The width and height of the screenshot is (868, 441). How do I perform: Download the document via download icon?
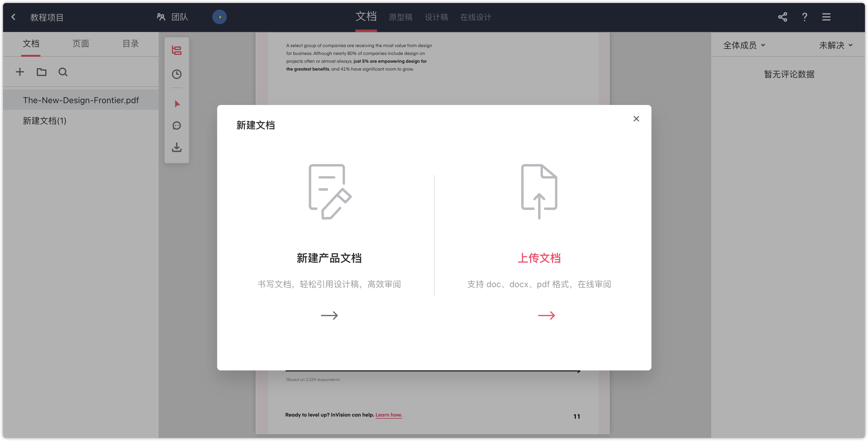click(x=176, y=147)
